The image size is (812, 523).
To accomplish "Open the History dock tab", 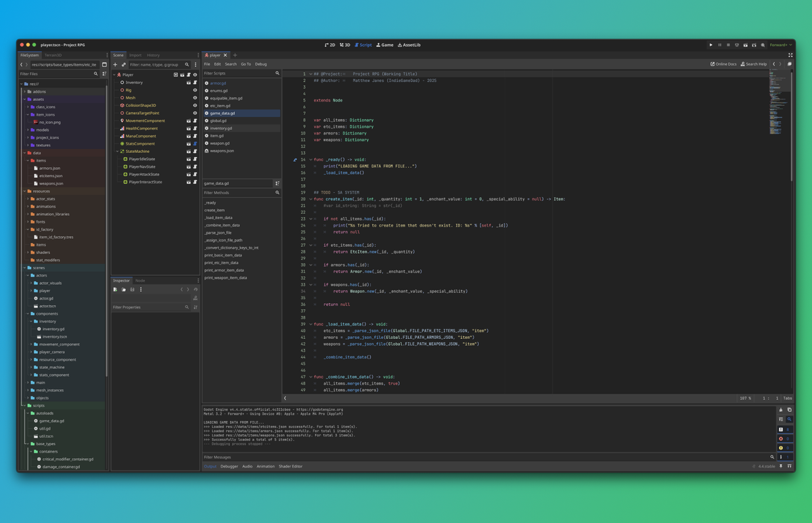I will pyautogui.click(x=154, y=55).
